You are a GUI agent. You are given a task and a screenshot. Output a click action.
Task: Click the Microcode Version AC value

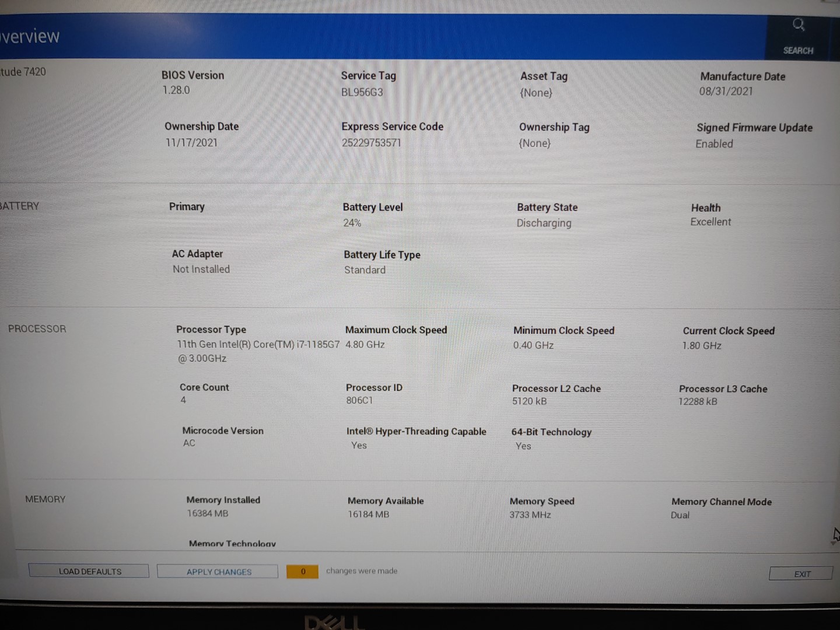point(189,443)
